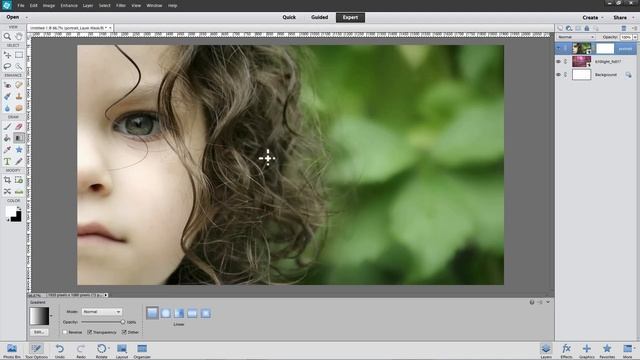The image size is (640, 360).
Task: Switch to the Guided mode tab
Action: coord(320,17)
